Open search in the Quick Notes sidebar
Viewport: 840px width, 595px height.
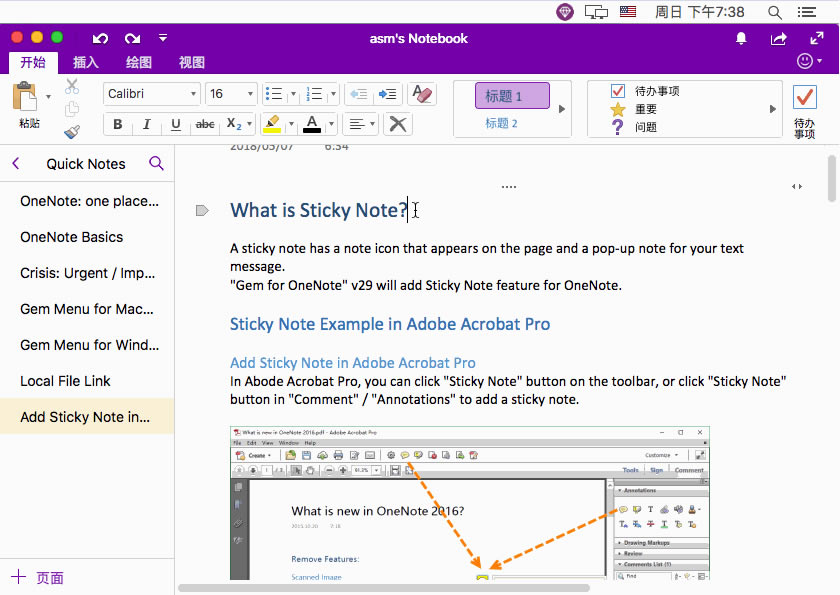pos(157,163)
